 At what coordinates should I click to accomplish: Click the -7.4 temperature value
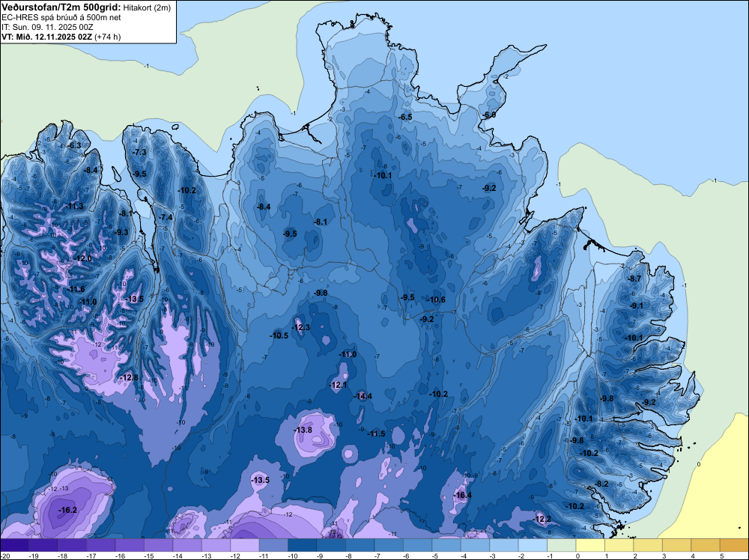click(x=165, y=217)
